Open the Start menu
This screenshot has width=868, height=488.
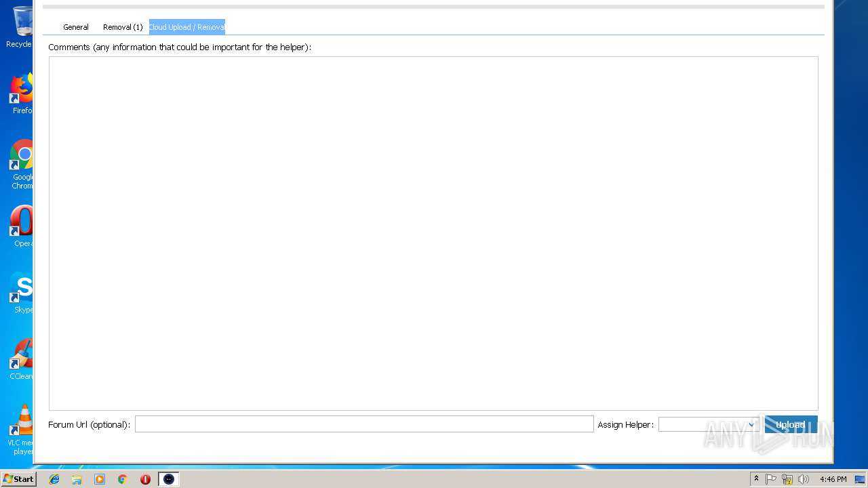(18, 479)
